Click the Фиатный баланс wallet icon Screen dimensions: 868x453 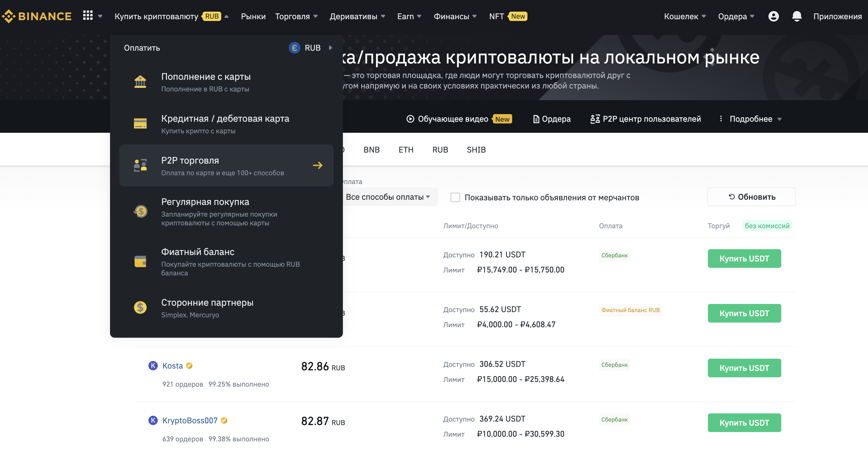tap(140, 261)
